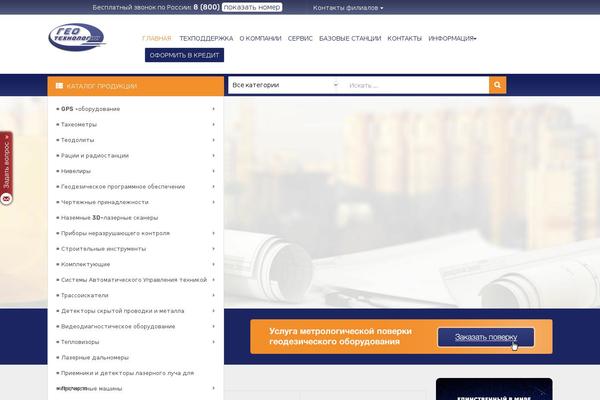Open the Все категории dropdown

285,85
